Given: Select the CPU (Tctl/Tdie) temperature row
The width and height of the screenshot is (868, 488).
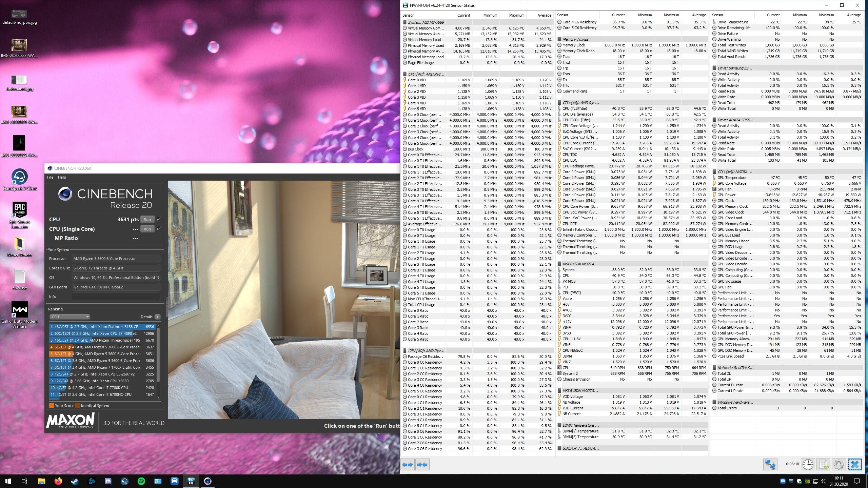Looking at the screenshot, I should 632,108.
